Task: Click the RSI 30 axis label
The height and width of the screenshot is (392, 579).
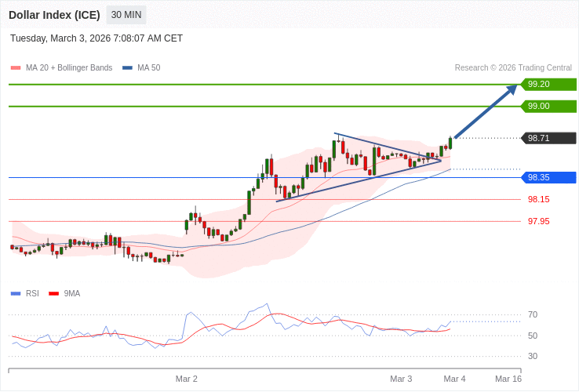Action: click(533, 357)
